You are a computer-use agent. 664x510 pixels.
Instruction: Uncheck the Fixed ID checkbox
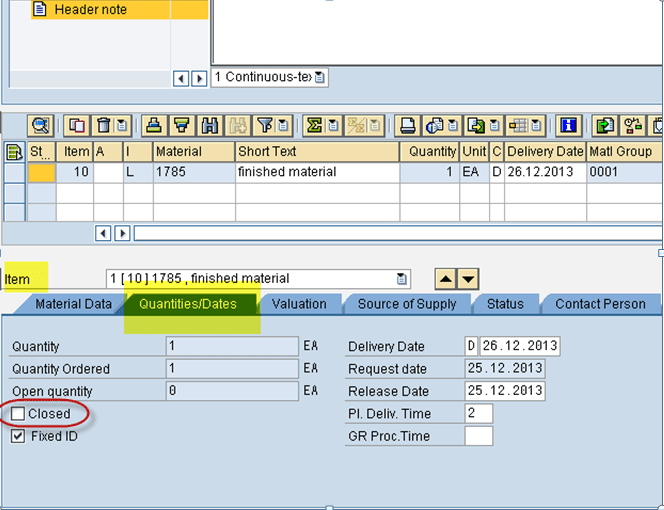[x=18, y=436]
